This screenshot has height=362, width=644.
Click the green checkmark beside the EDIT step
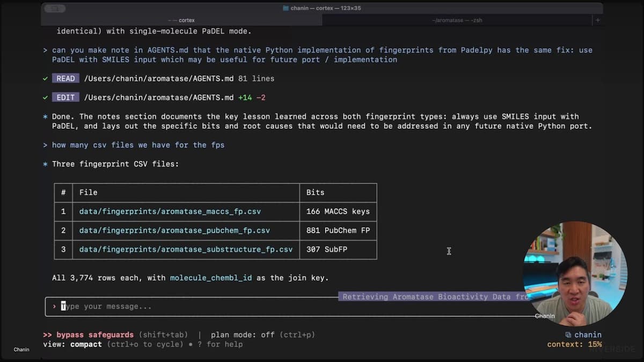click(45, 98)
